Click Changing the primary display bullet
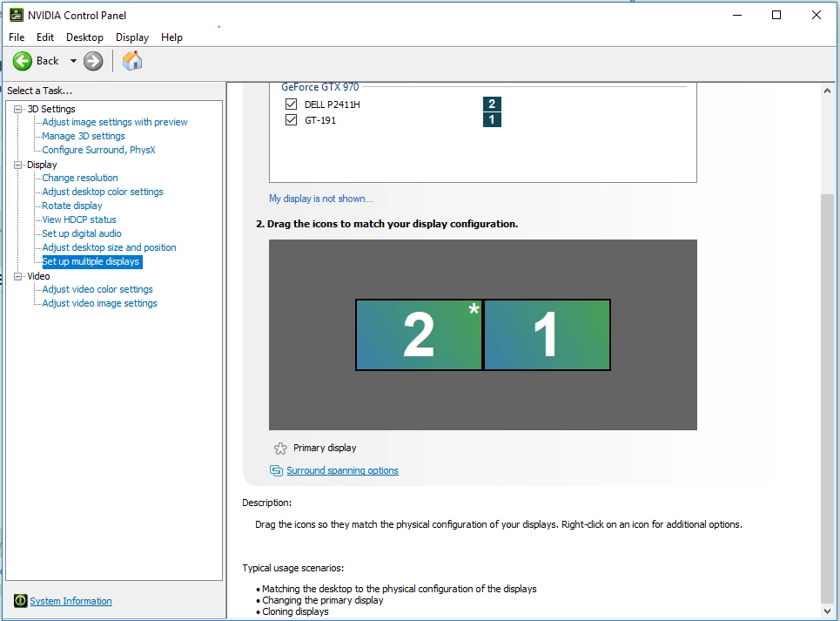Viewport: 840px width, 621px height. pos(322,600)
